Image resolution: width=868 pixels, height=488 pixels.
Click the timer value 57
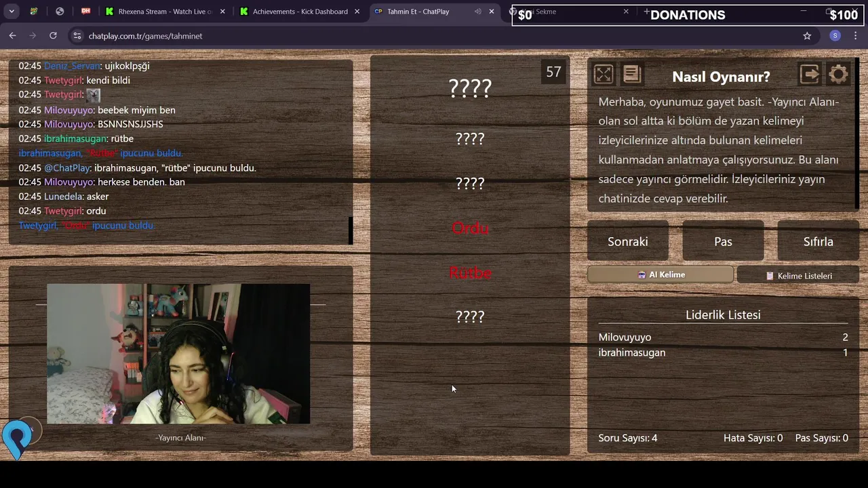[553, 72]
